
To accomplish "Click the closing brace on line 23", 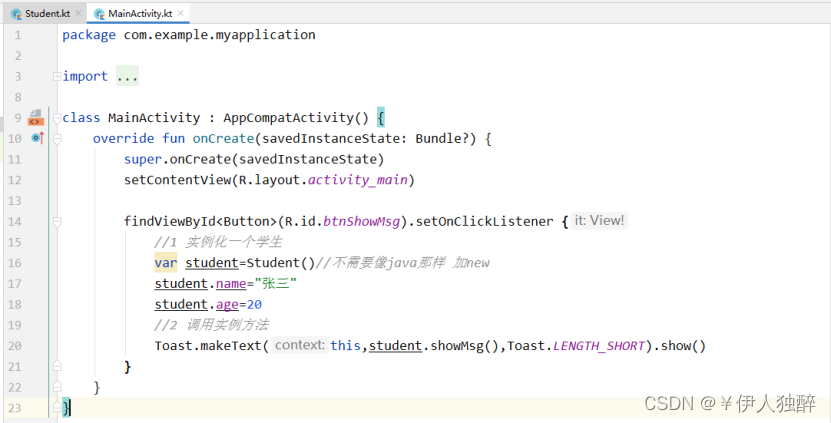I will 66,408.
